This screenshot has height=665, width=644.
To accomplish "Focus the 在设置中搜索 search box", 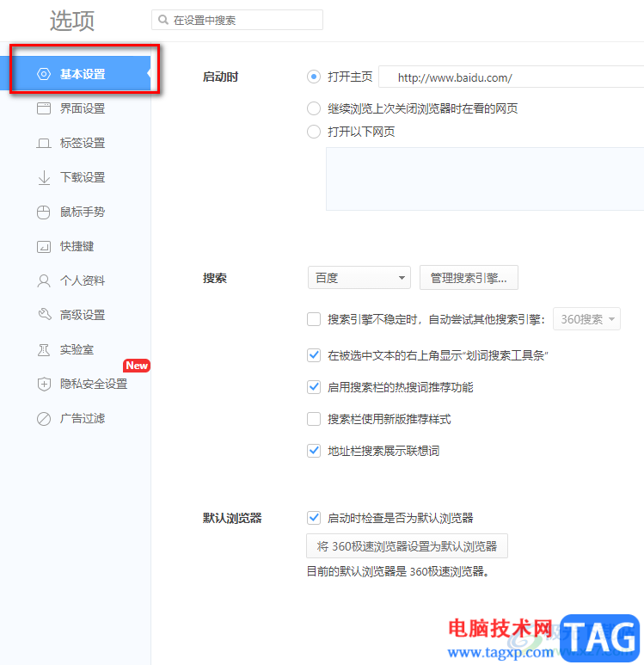I will (x=237, y=20).
